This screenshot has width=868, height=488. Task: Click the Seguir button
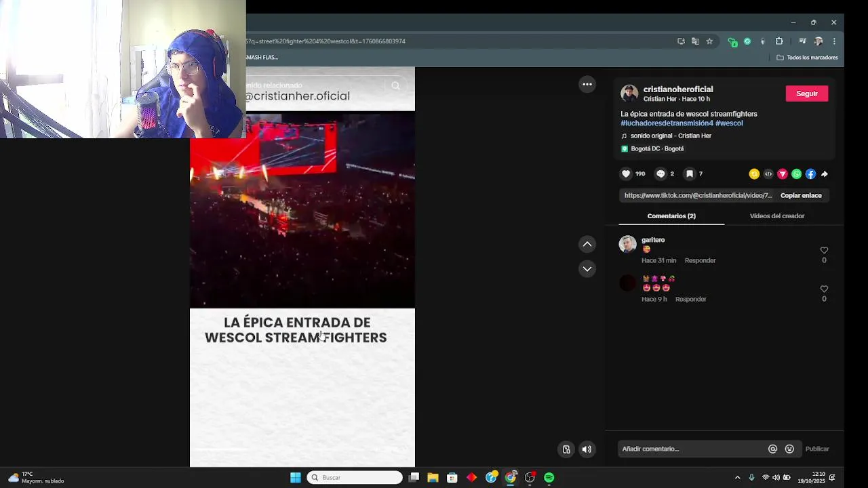807,94
